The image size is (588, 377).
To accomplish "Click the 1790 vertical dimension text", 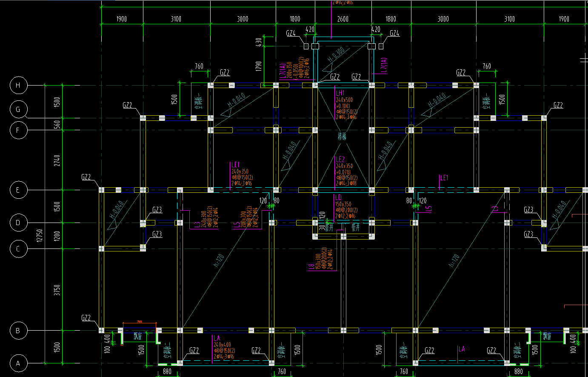I will pyautogui.click(x=258, y=66).
